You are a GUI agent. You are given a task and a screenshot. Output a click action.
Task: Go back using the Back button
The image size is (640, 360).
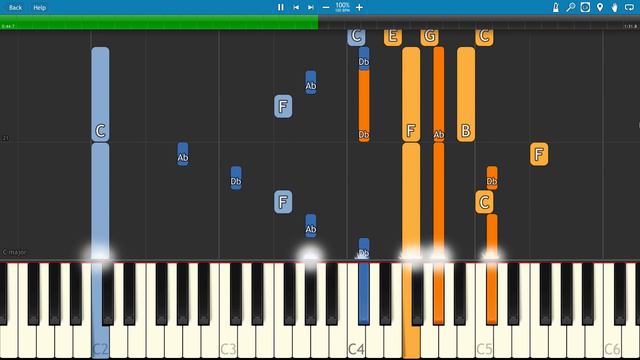pos(16,7)
